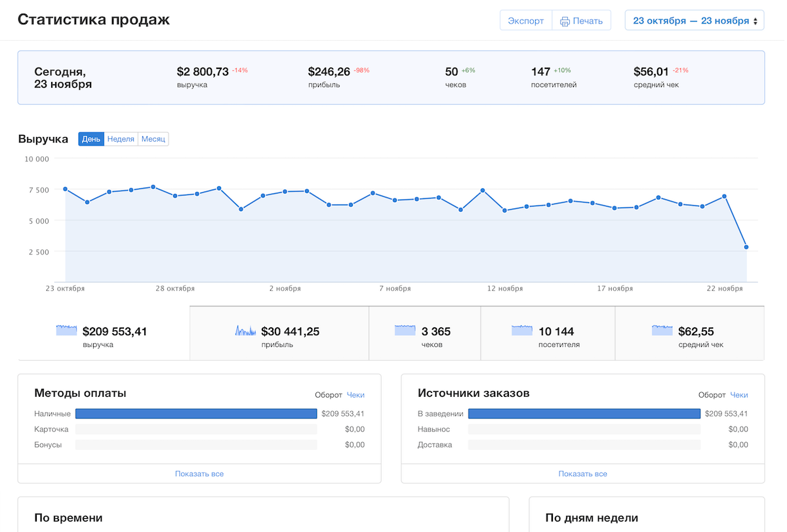Click Чеки link in Источники заказов

tap(739, 395)
